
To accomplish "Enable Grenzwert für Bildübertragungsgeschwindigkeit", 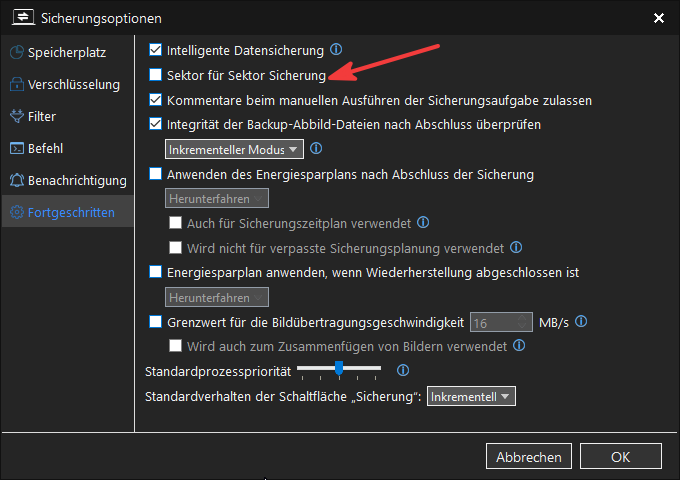I will pos(155,322).
